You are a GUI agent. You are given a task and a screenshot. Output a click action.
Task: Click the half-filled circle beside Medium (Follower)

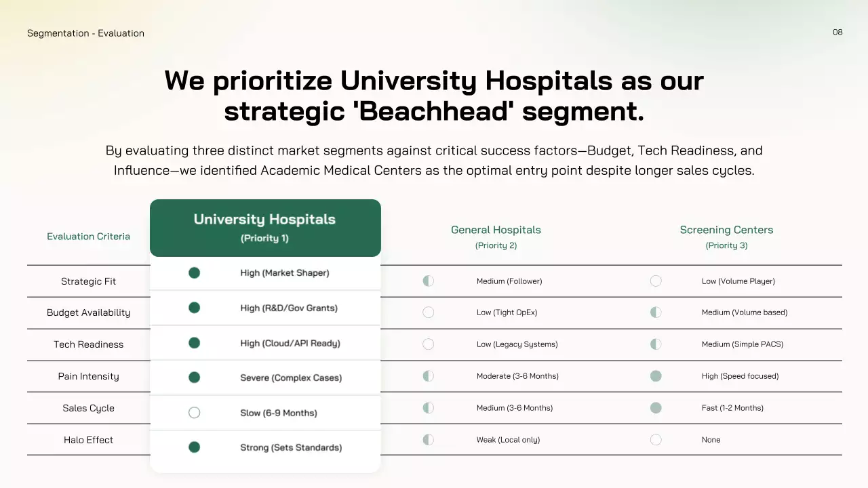(428, 281)
